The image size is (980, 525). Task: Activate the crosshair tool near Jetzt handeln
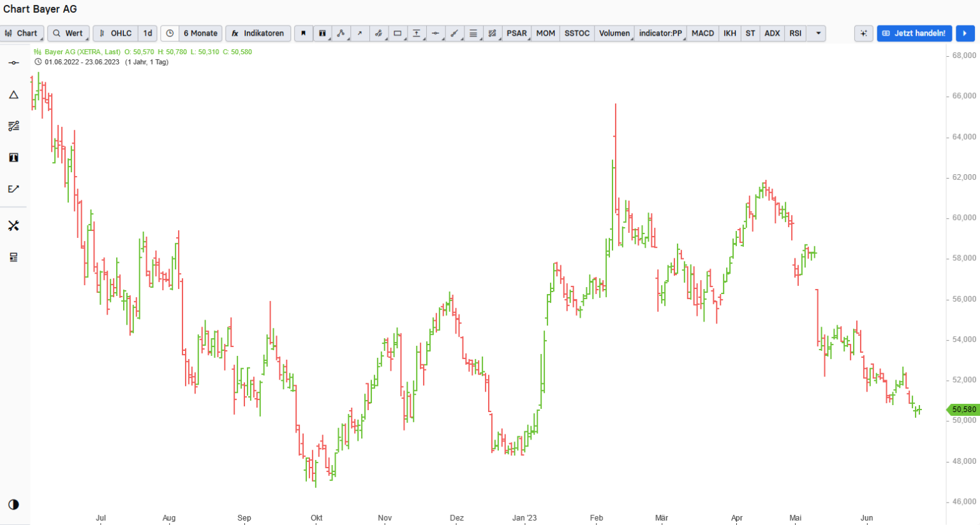pos(863,33)
